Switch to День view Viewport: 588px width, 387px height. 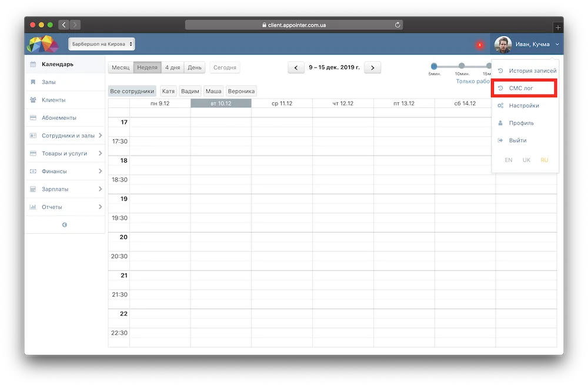point(195,68)
